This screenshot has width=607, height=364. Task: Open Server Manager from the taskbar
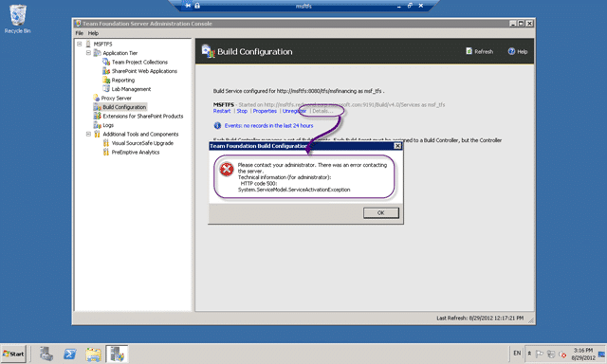point(46,354)
